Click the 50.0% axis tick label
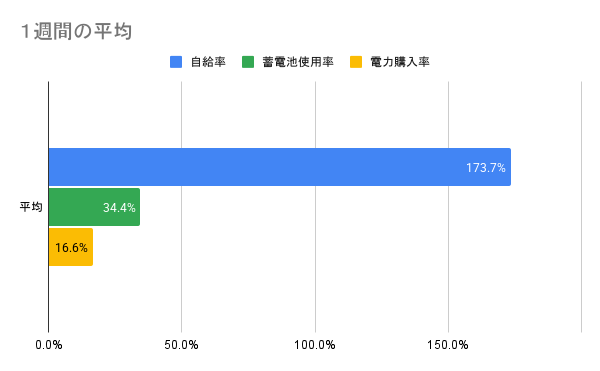Screen dimensions: 600x371 (181, 345)
